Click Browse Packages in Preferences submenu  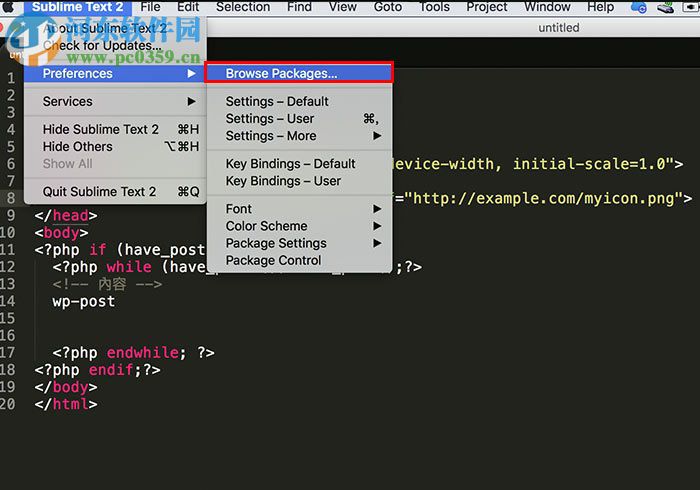(x=299, y=73)
